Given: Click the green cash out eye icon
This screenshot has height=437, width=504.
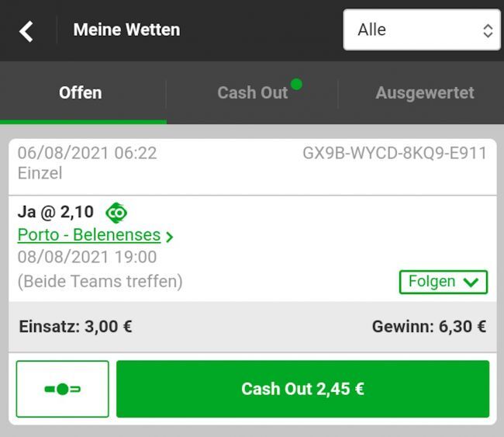Looking at the screenshot, I should click(x=116, y=213).
